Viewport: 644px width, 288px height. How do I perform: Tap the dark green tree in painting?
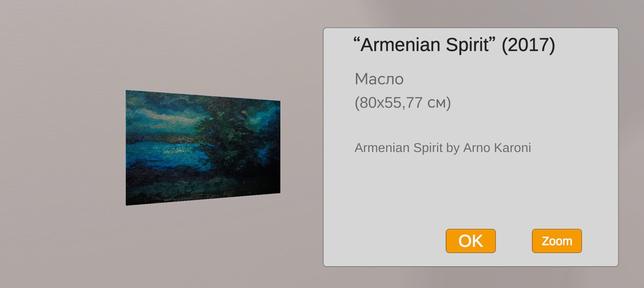pyautogui.click(x=234, y=134)
